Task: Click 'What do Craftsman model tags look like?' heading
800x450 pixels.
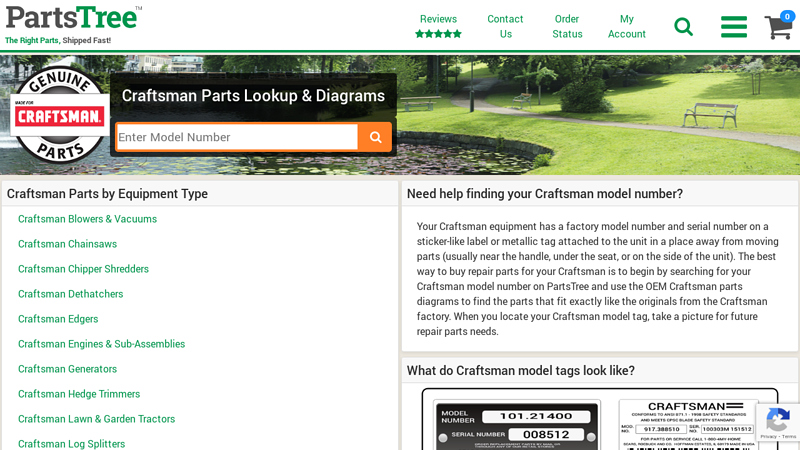Action: (520, 370)
